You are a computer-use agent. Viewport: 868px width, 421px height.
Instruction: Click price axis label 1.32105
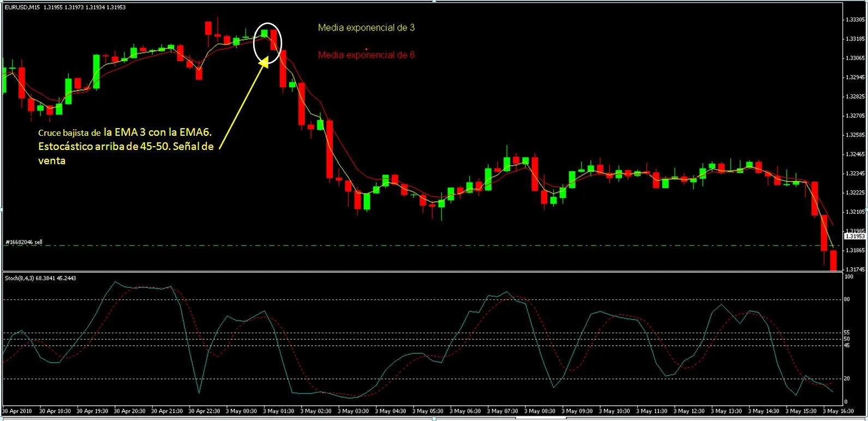[855, 212]
